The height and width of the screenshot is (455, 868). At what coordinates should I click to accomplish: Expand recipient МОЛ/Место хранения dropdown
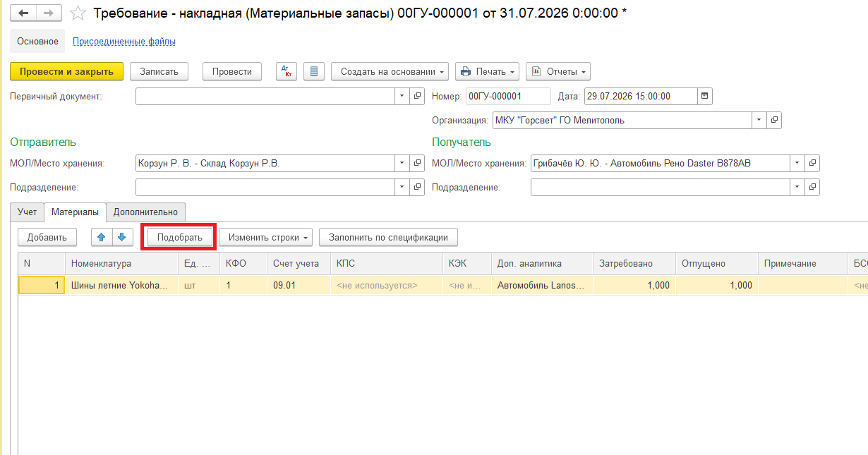[x=797, y=163]
